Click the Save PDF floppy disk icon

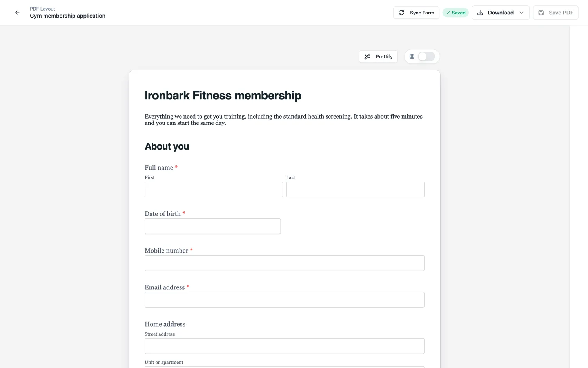pos(541,13)
